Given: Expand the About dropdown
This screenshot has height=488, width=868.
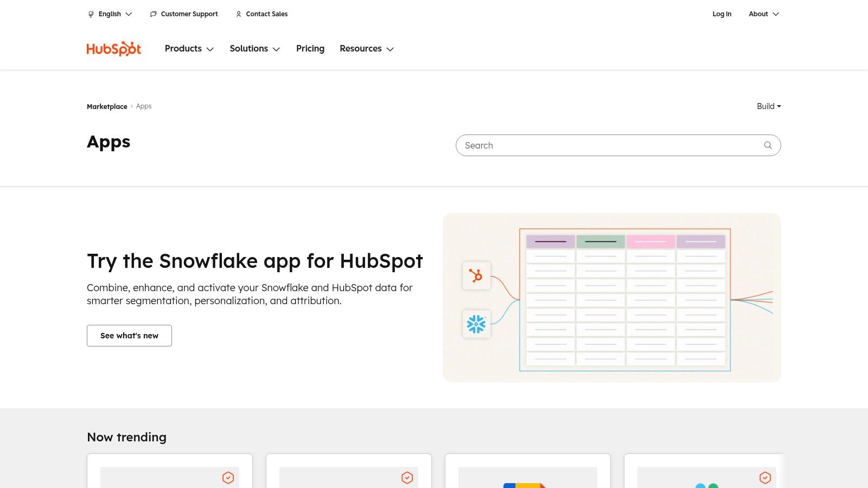Looking at the screenshot, I should coord(764,14).
